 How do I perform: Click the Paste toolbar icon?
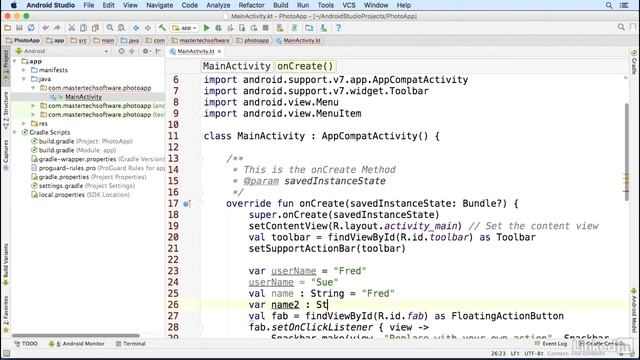pyautogui.click(x=95, y=28)
